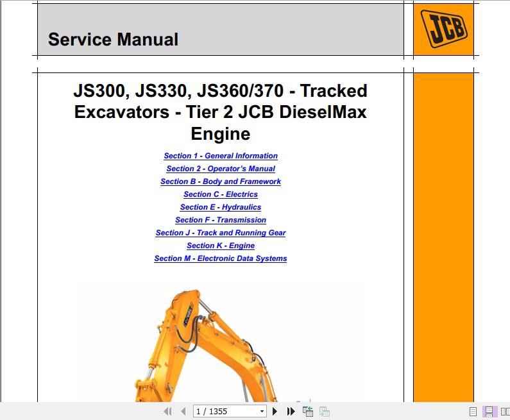Open Section E - Hydraulics link

click(221, 207)
